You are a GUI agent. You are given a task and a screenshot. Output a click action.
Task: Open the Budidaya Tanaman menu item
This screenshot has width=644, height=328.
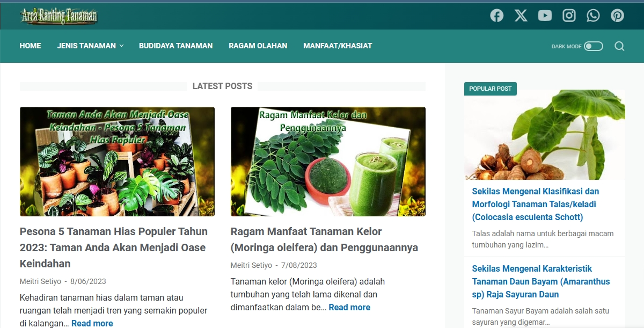[176, 46]
